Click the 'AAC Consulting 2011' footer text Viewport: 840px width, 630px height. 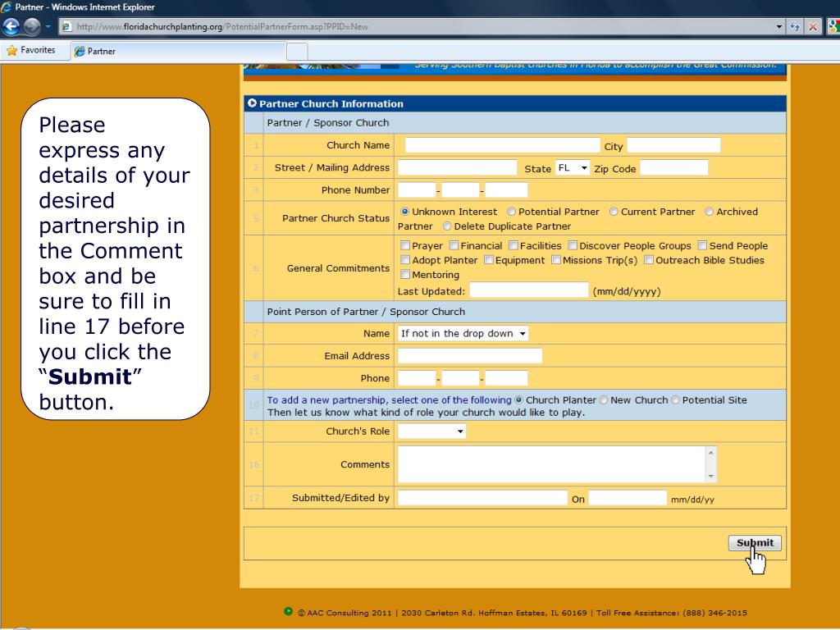(x=349, y=613)
